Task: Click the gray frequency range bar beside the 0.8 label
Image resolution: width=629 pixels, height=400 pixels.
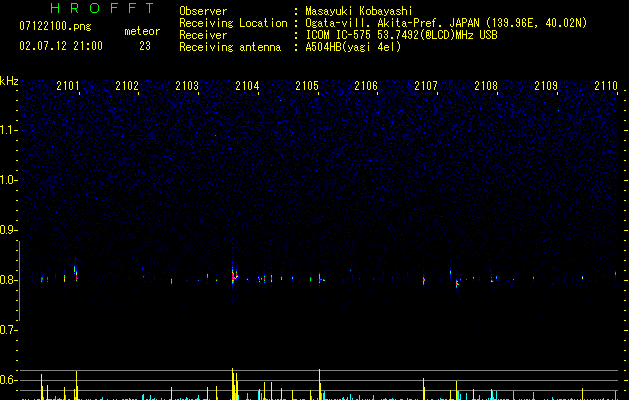Action: [19, 281]
